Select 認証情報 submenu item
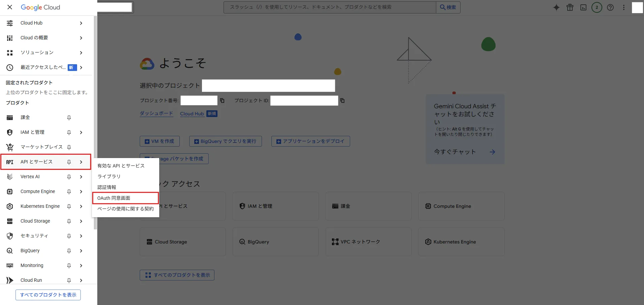Viewport: 644px width, 305px height. click(125, 187)
